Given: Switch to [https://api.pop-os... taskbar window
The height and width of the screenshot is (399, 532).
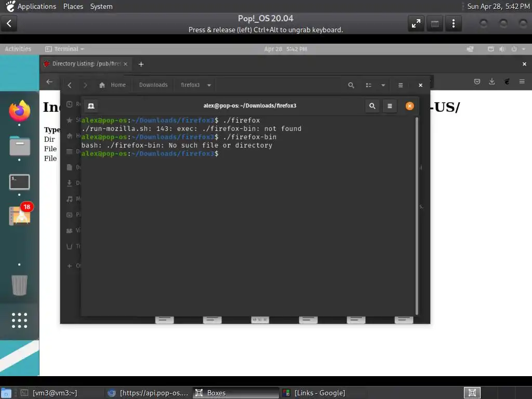Looking at the screenshot, I should tap(148, 393).
